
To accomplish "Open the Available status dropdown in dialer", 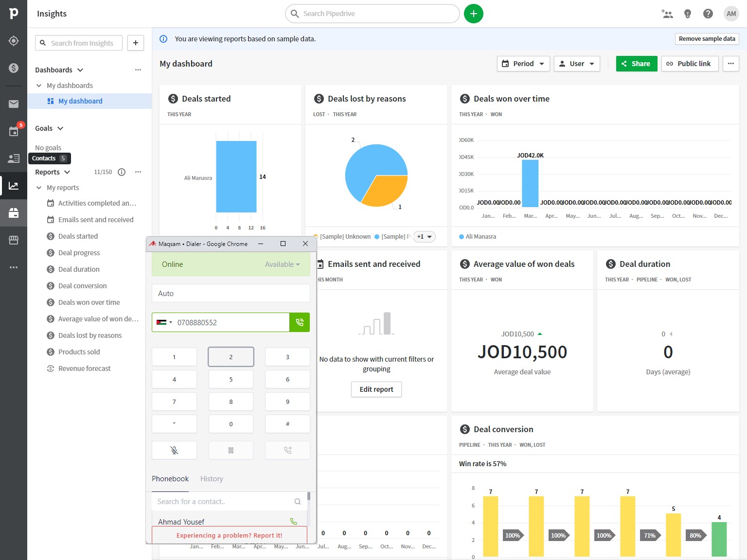I will click(x=282, y=264).
